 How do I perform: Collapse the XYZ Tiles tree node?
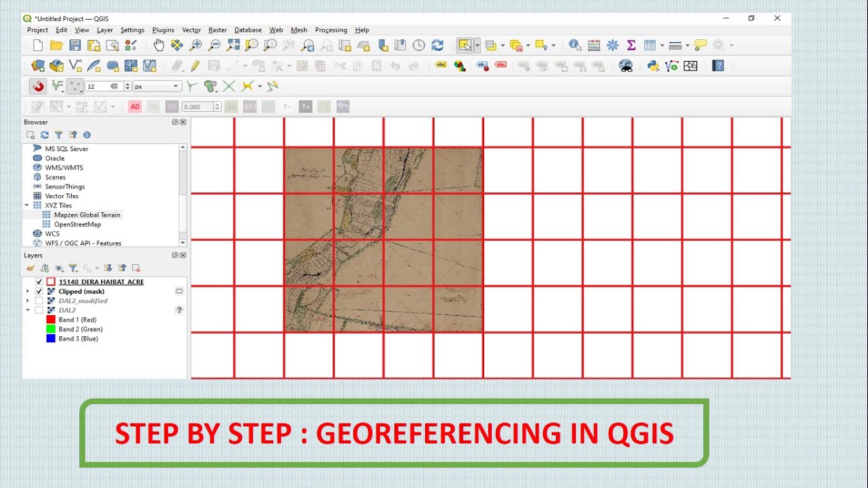click(x=28, y=205)
